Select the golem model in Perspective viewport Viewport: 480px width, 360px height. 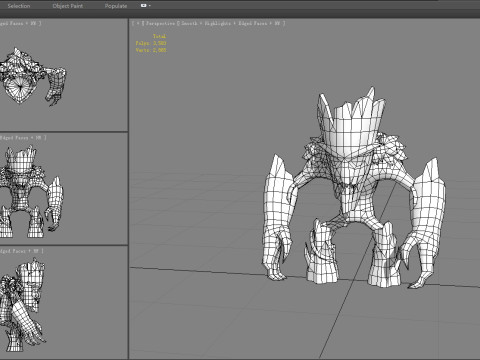coord(354,187)
